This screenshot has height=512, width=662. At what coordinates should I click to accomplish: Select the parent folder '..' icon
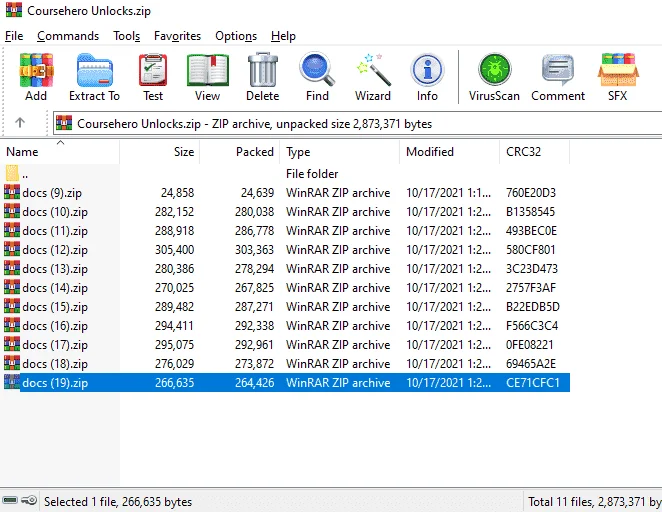pos(12,173)
